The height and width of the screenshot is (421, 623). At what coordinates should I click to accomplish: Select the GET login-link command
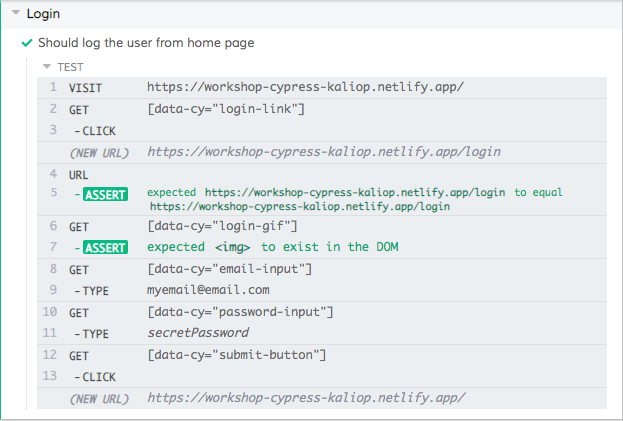pyautogui.click(x=320, y=109)
